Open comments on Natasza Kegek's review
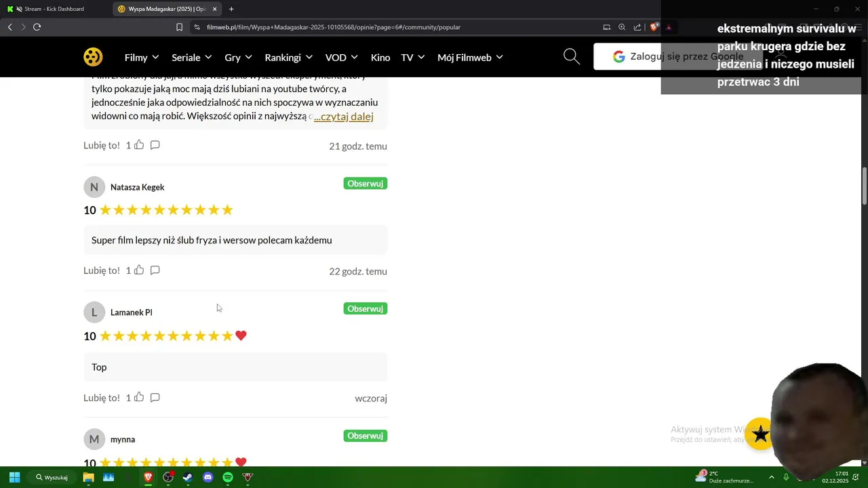The height and width of the screenshot is (488, 868). click(x=155, y=270)
